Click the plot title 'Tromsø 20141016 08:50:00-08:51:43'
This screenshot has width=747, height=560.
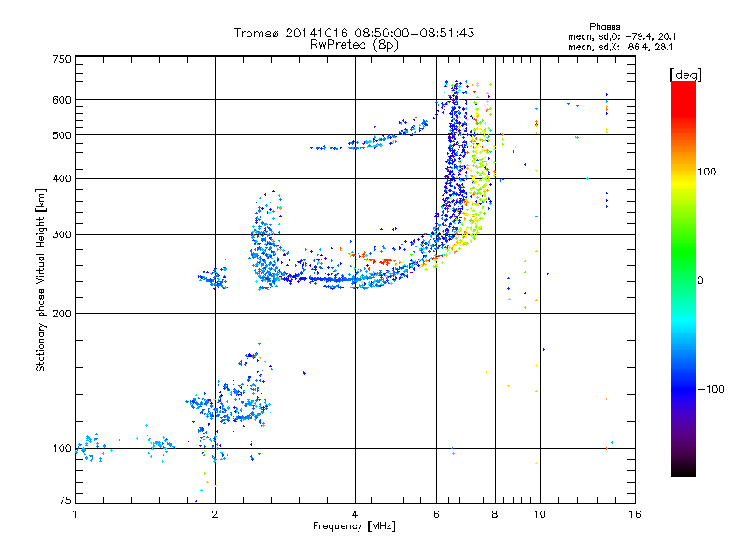(x=354, y=33)
